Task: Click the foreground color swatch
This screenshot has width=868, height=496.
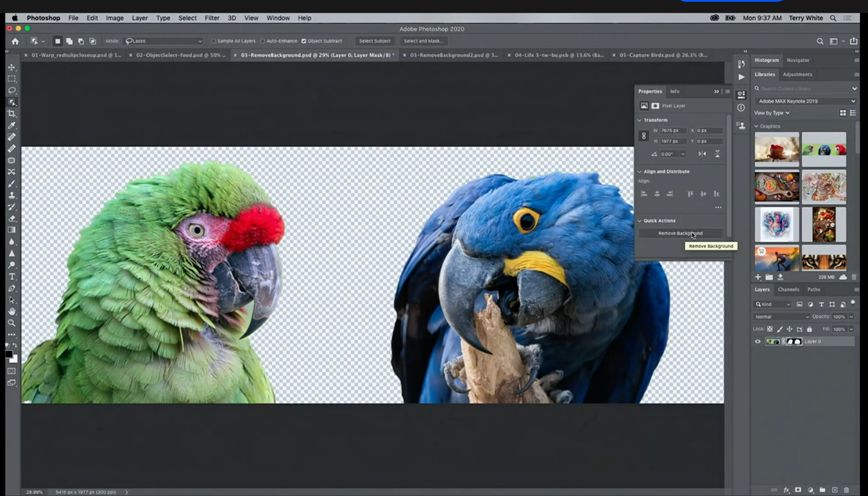Action: coord(9,355)
